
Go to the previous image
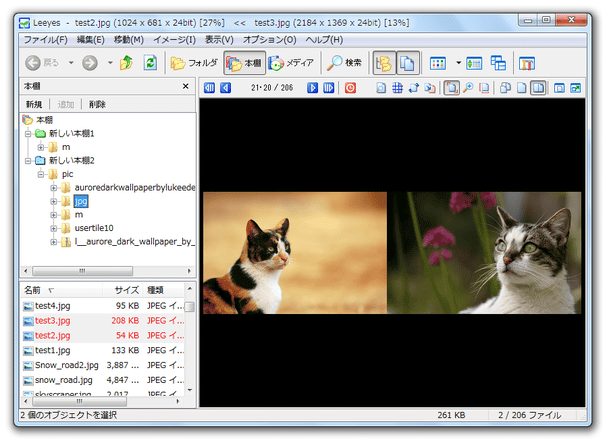click(x=226, y=88)
